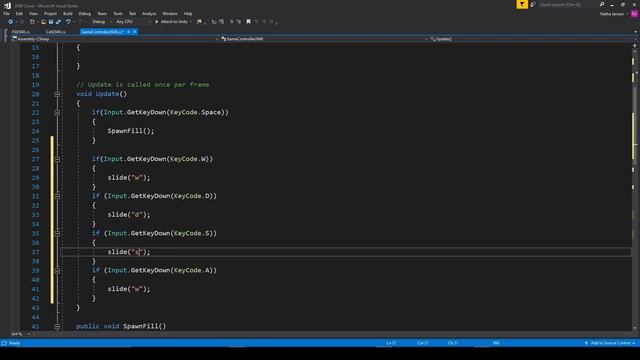
Task: Click the split editor handle above scrollbar
Action: pyautogui.click(x=635, y=45)
